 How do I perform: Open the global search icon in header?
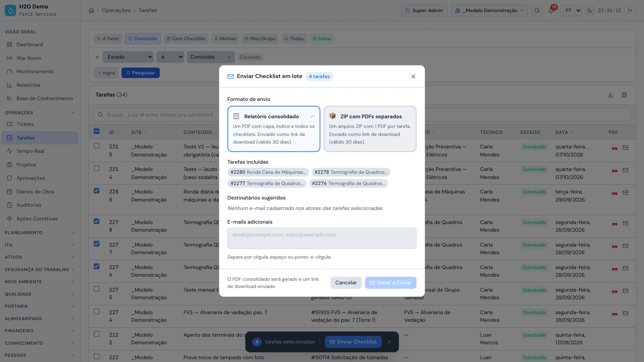pyautogui.click(x=537, y=10)
